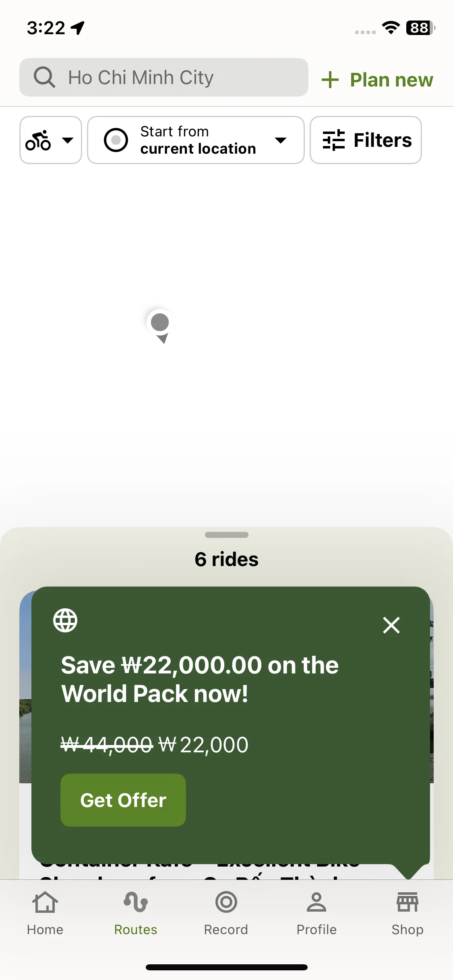Tap the search magnifier icon
Screen dimensions: 453x980
[44, 77]
